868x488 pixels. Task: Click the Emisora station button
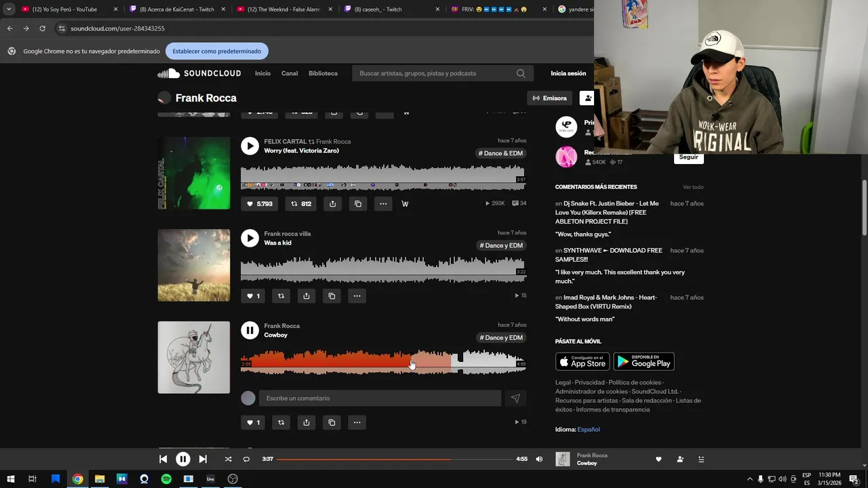[550, 98]
